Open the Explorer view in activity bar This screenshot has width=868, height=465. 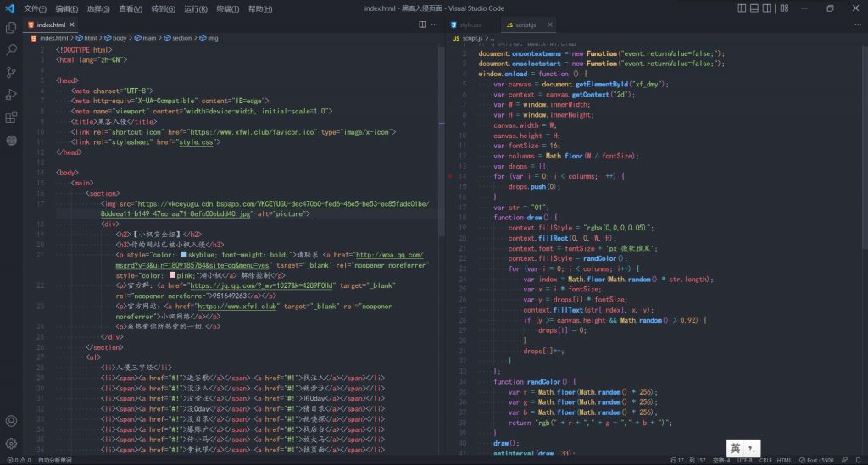tap(11, 27)
